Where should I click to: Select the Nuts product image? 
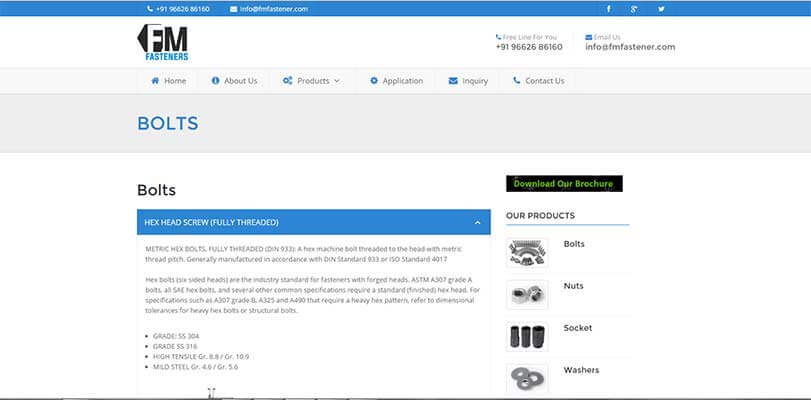(x=527, y=294)
